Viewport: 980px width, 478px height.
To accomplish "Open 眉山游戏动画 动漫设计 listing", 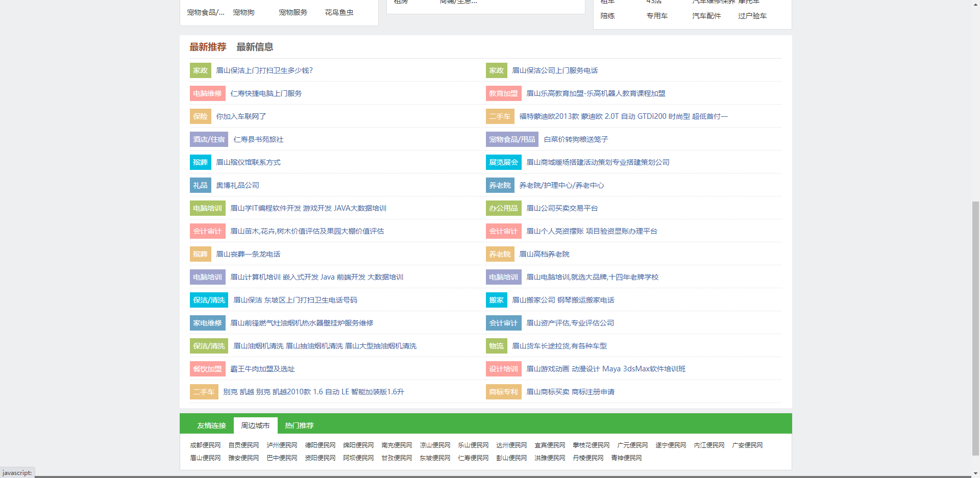I will (606, 369).
